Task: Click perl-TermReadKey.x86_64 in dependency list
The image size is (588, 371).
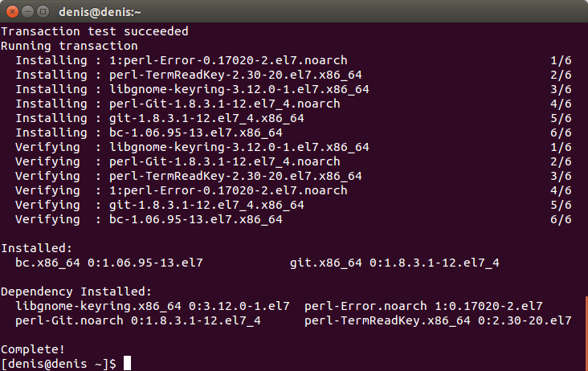Action: coord(387,320)
